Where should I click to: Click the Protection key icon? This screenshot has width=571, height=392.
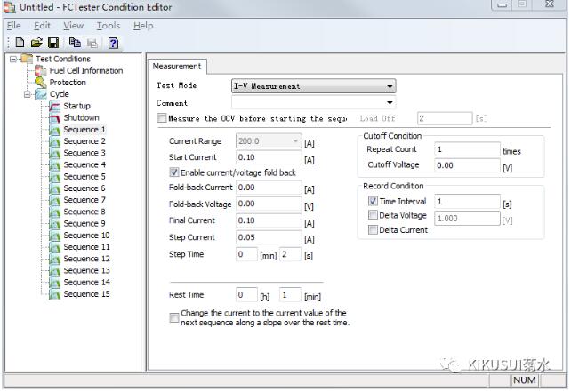tap(40, 83)
